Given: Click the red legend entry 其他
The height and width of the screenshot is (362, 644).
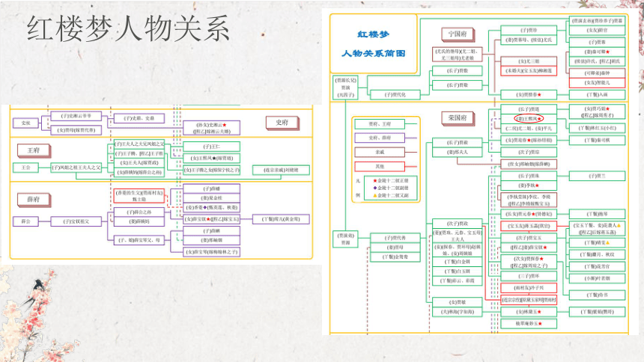Looking at the screenshot, I should point(380,166).
